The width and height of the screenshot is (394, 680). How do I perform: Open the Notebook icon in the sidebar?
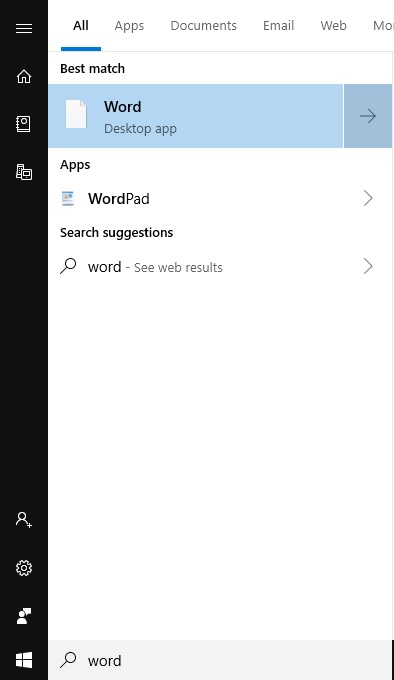coord(24,124)
